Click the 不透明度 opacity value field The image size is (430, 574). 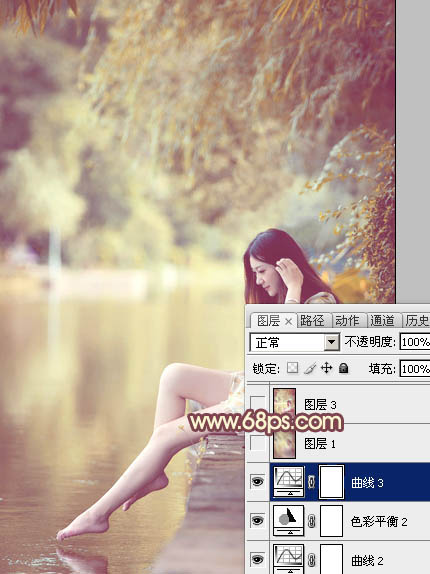tap(415, 342)
